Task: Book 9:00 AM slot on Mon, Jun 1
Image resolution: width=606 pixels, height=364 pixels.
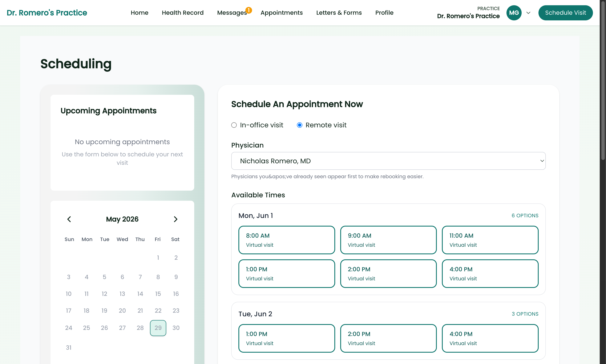Action: (x=388, y=240)
